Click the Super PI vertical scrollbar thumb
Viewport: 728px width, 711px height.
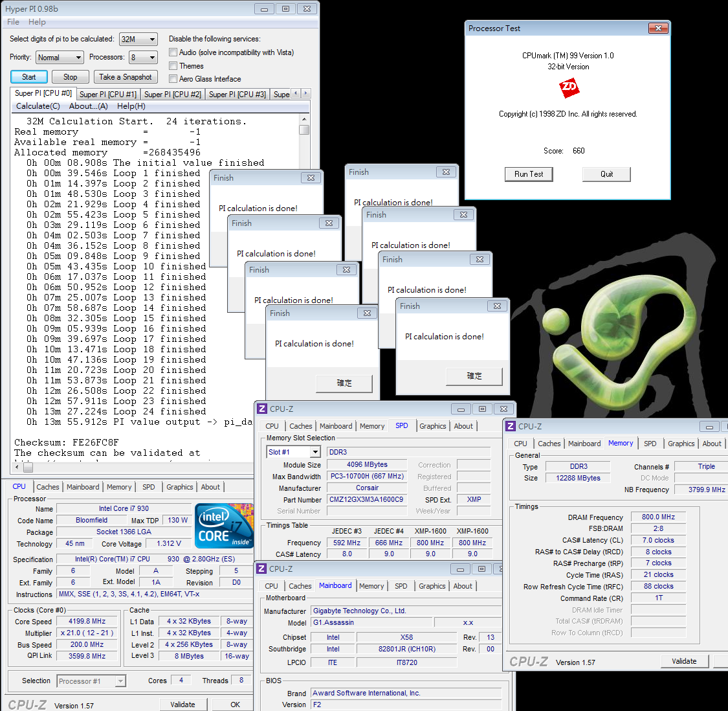point(304,130)
